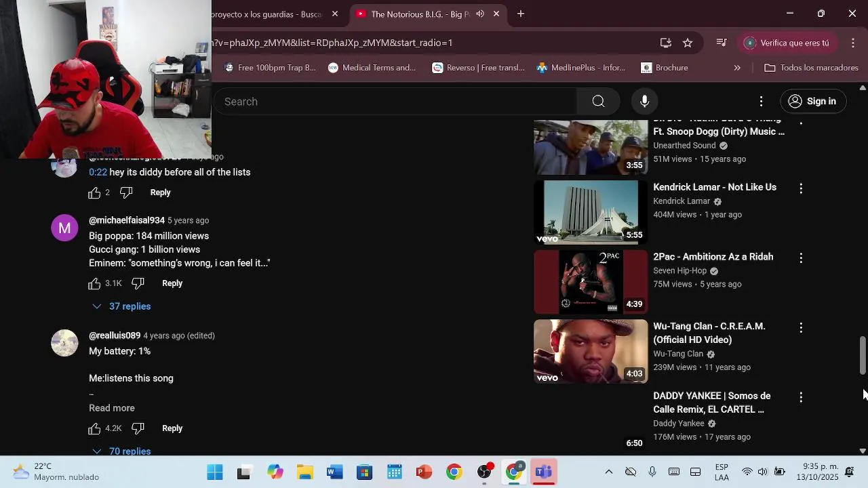Image resolution: width=868 pixels, height=488 pixels.
Task: Activate voice search microphone icon
Action: coord(644,102)
